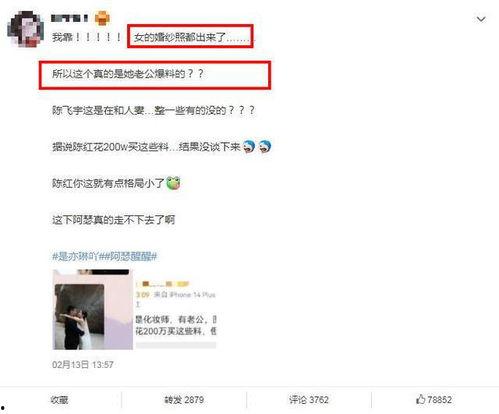This screenshot has width=499, height=414.
Task: Open the #是亦琳吖# hashtag topic
Action: coord(76,256)
